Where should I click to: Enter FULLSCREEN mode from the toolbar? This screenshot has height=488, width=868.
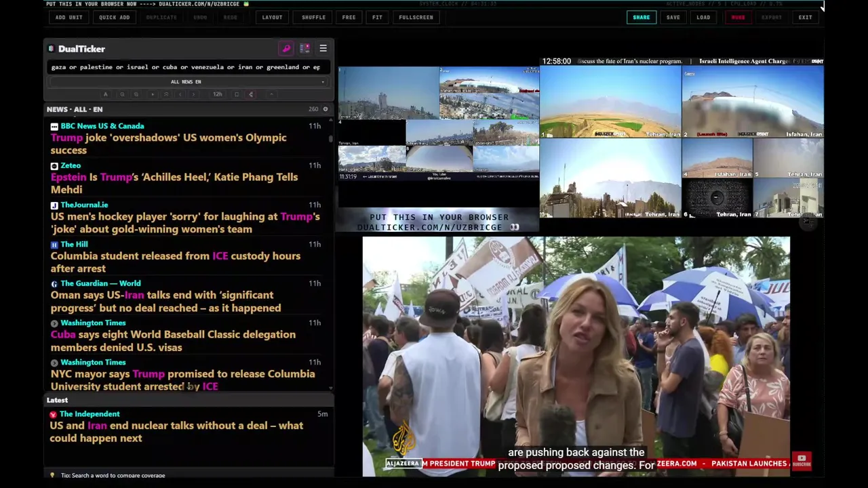[416, 18]
